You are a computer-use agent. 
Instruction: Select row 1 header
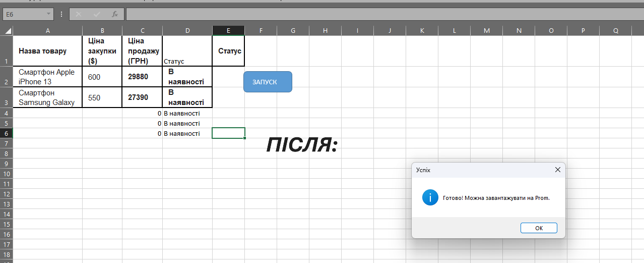7,51
